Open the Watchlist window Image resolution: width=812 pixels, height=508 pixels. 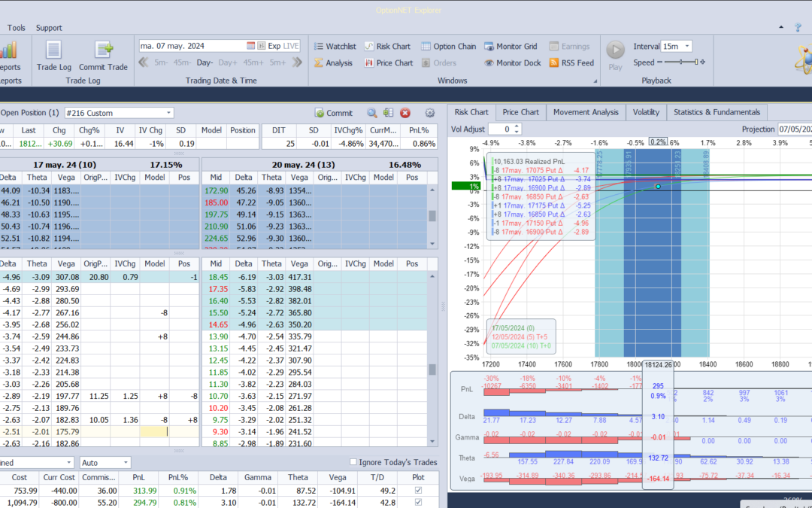(335, 46)
